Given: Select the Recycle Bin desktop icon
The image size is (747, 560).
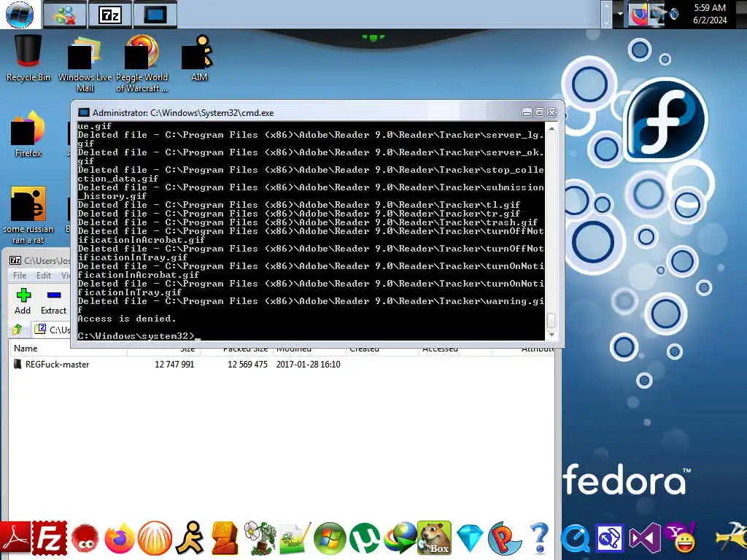Looking at the screenshot, I should 28,58.
